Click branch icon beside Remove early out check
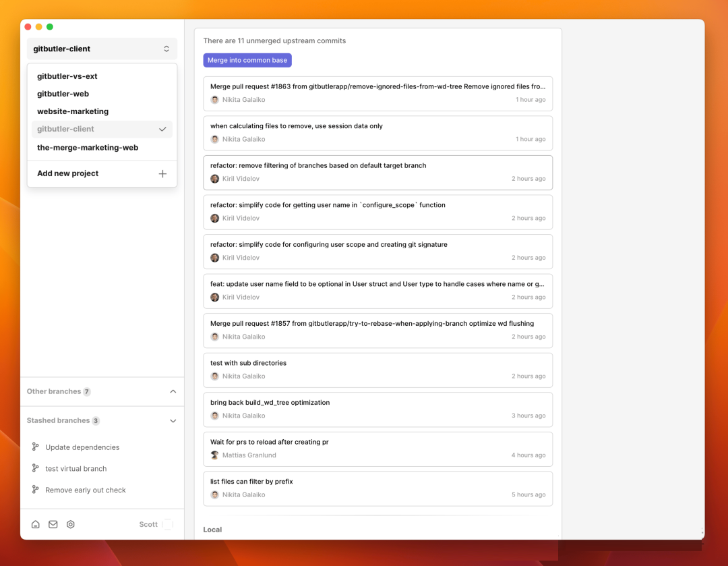This screenshot has height=566, width=728. tap(36, 490)
